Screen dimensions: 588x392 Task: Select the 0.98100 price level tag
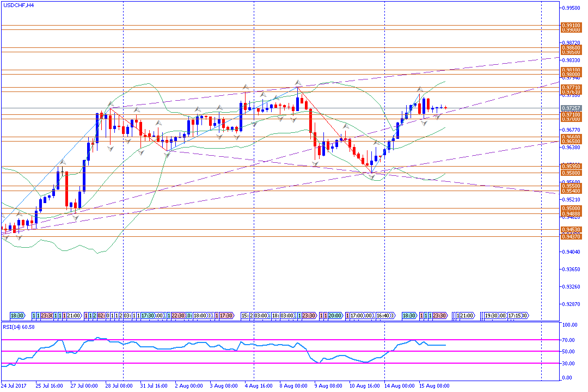571,70
